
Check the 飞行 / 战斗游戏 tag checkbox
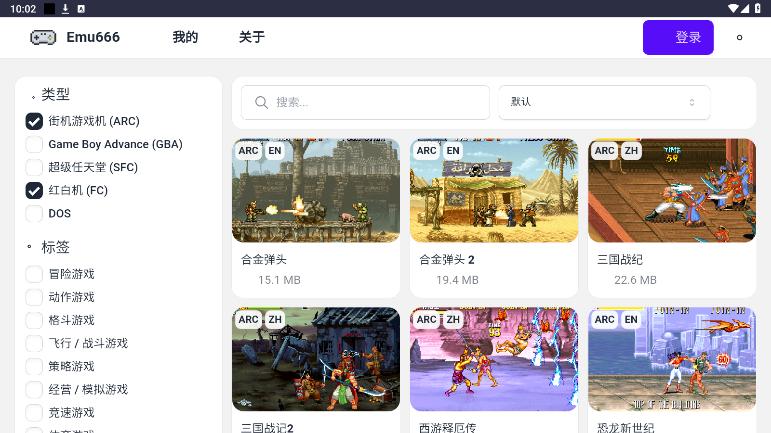(x=34, y=344)
